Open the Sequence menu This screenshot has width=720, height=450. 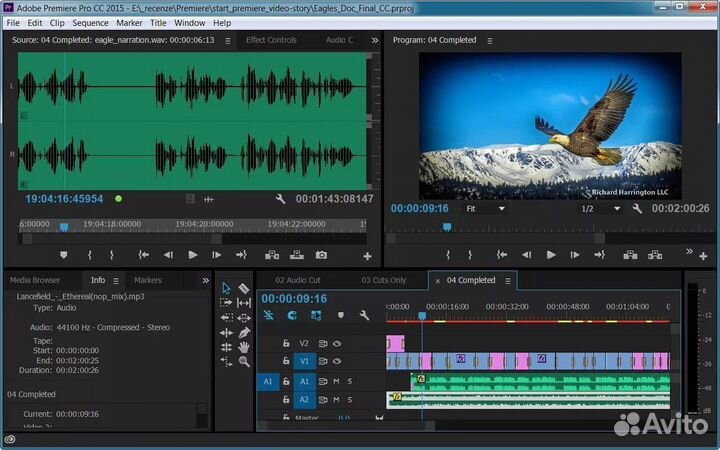(x=90, y=23)
